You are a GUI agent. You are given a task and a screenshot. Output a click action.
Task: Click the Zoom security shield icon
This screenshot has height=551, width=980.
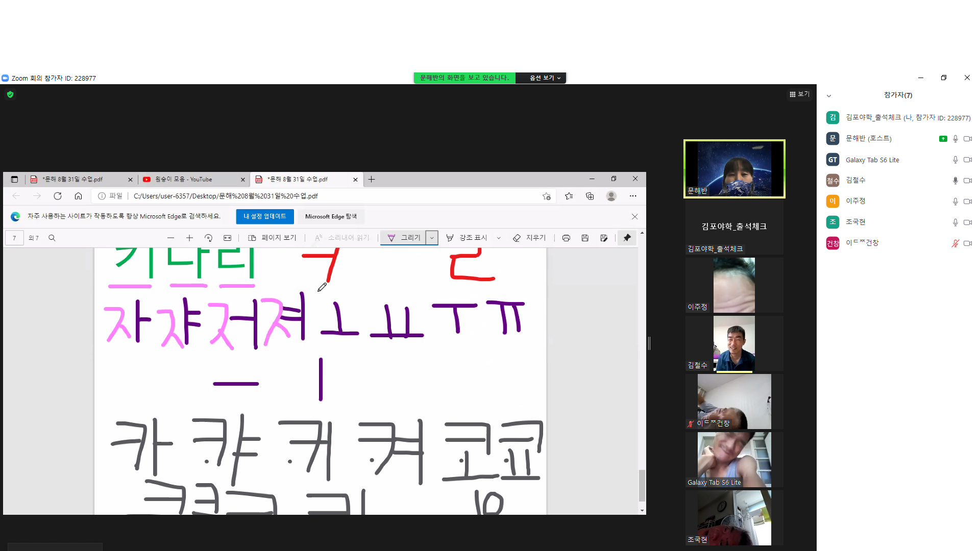[10, 94]
